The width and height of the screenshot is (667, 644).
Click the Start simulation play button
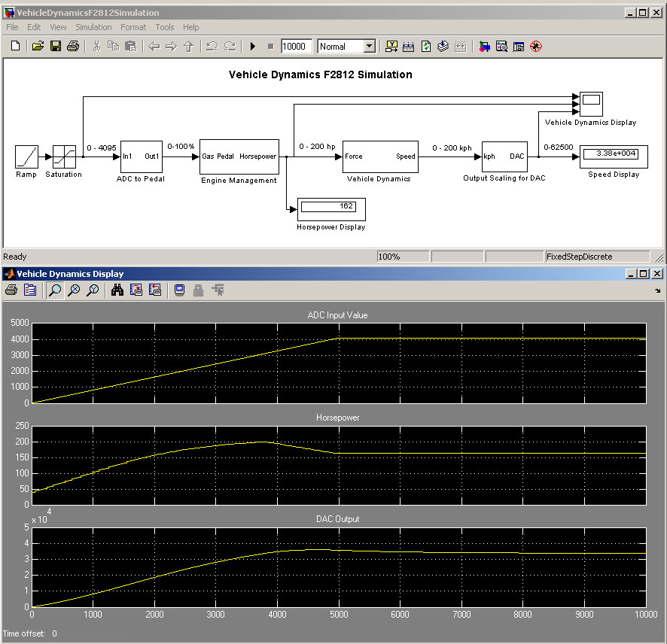[253, 47]
